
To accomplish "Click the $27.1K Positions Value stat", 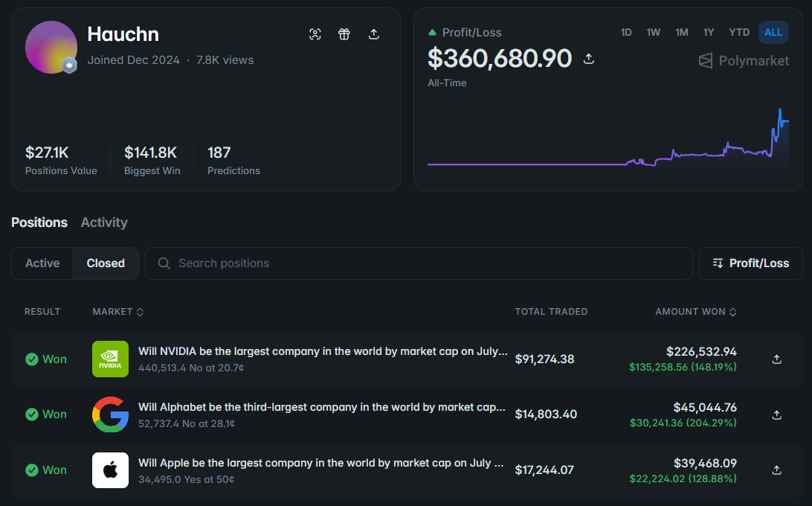I will click(x=61, y=160).
